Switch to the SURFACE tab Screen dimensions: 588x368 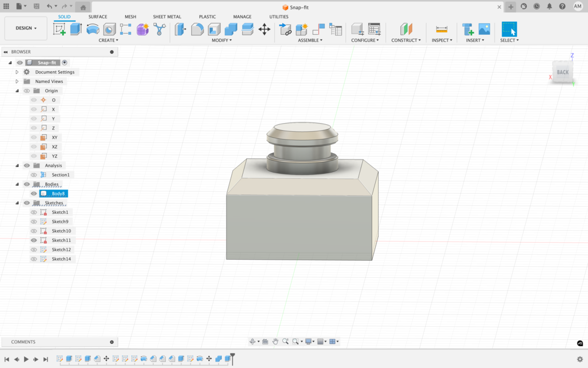(98, 16)
